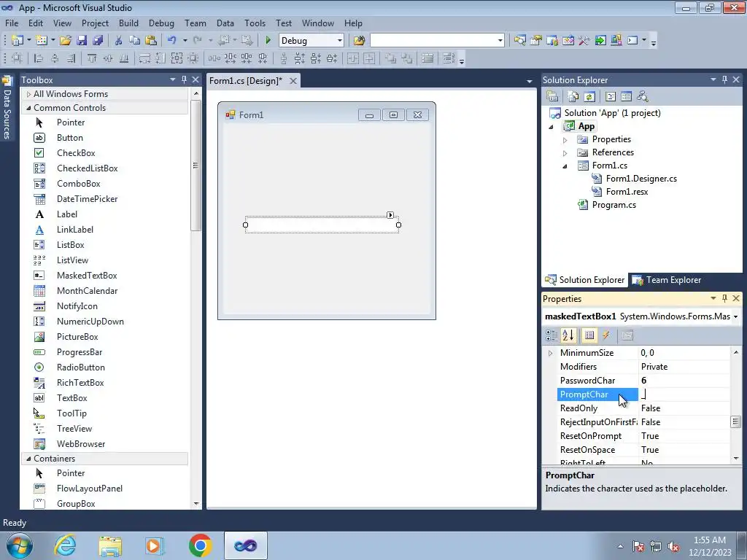The width and height of the screenshot is (747, 560).
Task: Collapse the Form1.cs tree node
Action: tap(565, 166)
